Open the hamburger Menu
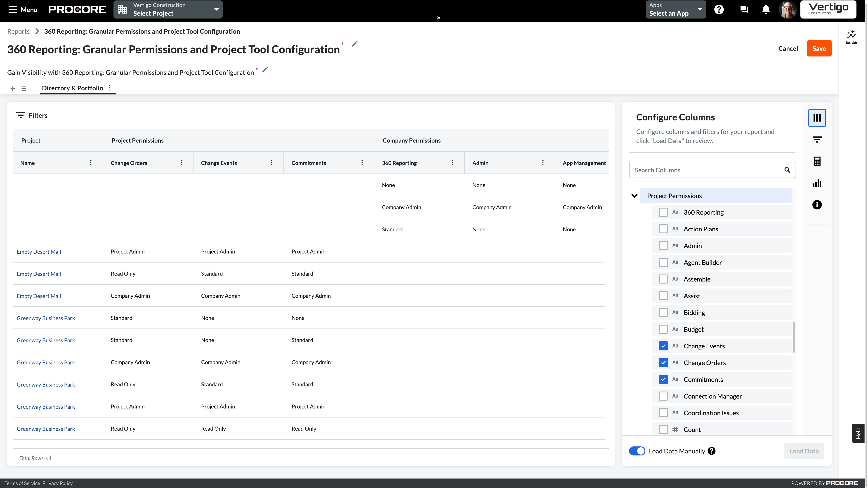 tap(13, 9)
